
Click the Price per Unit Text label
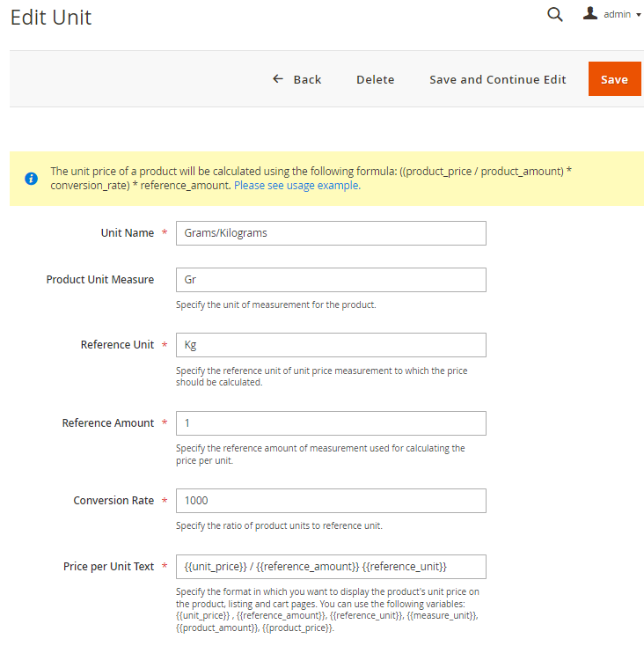tap(109, 567)
